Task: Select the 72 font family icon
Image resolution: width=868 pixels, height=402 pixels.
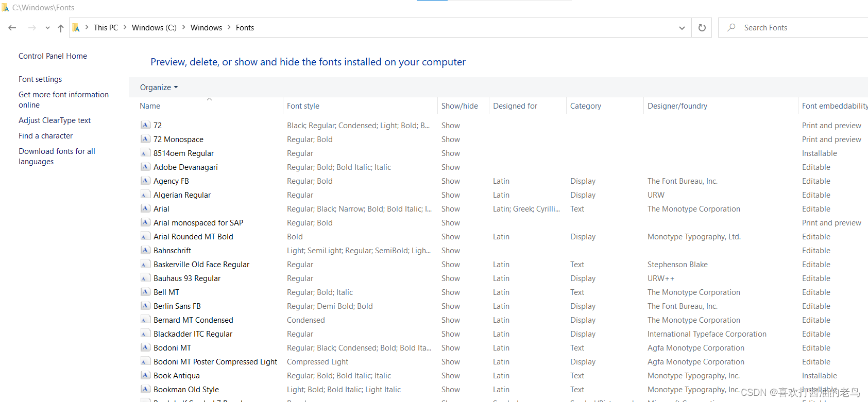Action: 145,125
